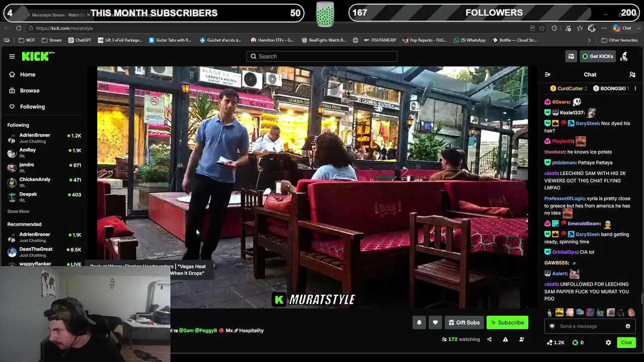Open DeenTheGreat recommended channel
This screenshot has width=644, height=362.
click(x=44, y=252)
